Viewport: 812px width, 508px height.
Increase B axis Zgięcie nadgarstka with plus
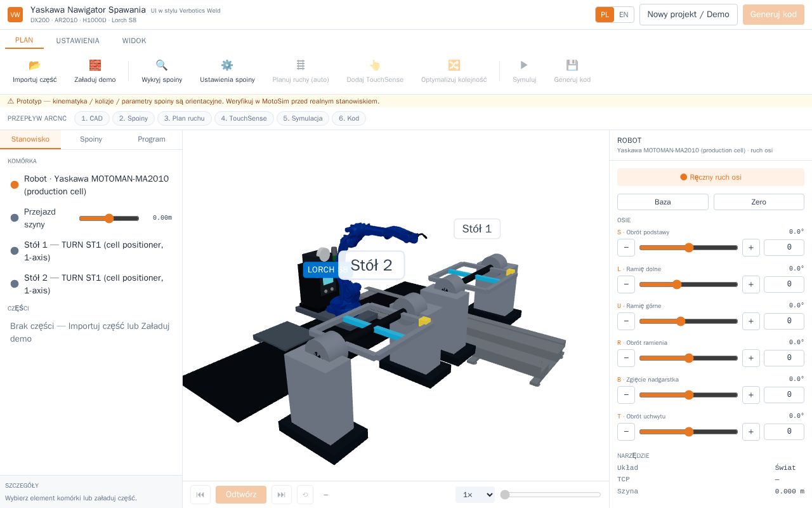tap(751, 395)
